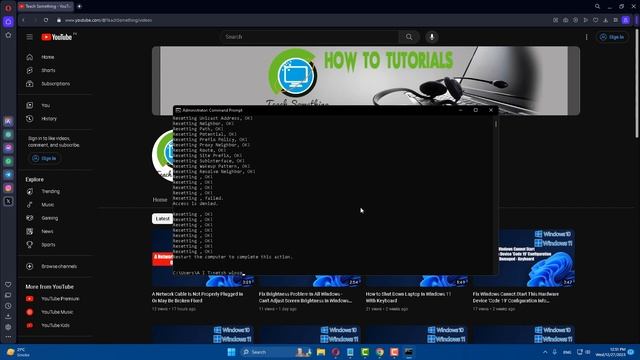
Task: Open Opera sidebar bookmarks star
Action: (8, 35)
